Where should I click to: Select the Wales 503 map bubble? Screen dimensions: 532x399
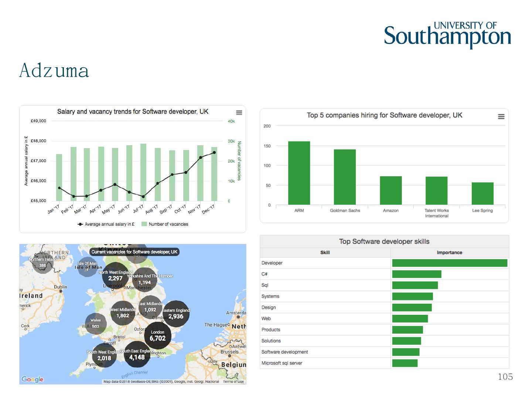96,324
